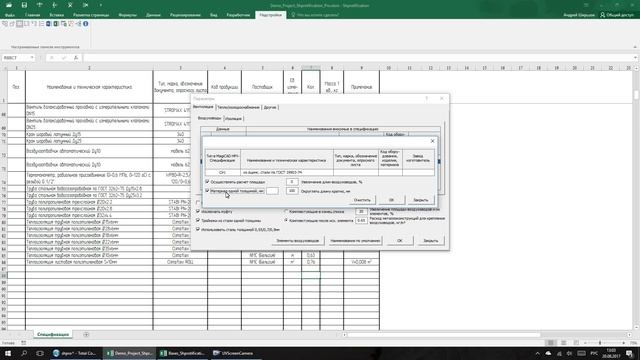
Task: Click cell Теплоизоляция листовая полиэтиленовая
Action: 89,262
